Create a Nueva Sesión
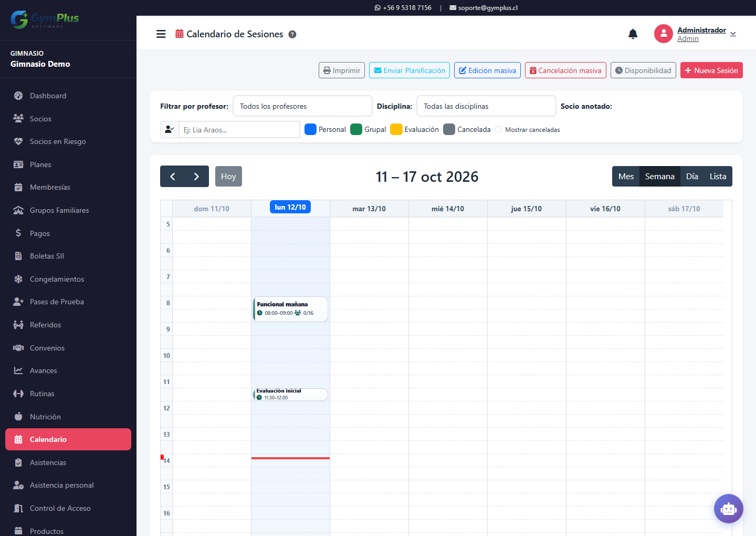 711,70
